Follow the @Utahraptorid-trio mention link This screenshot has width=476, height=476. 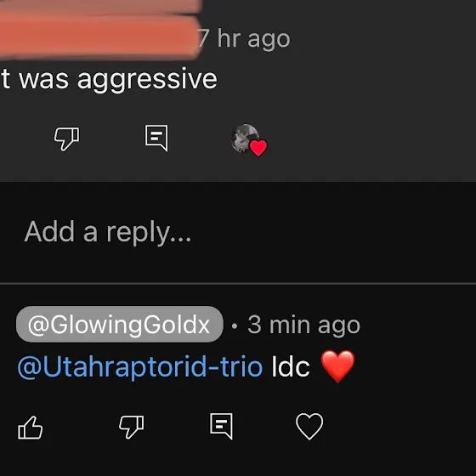coord(140,366)
